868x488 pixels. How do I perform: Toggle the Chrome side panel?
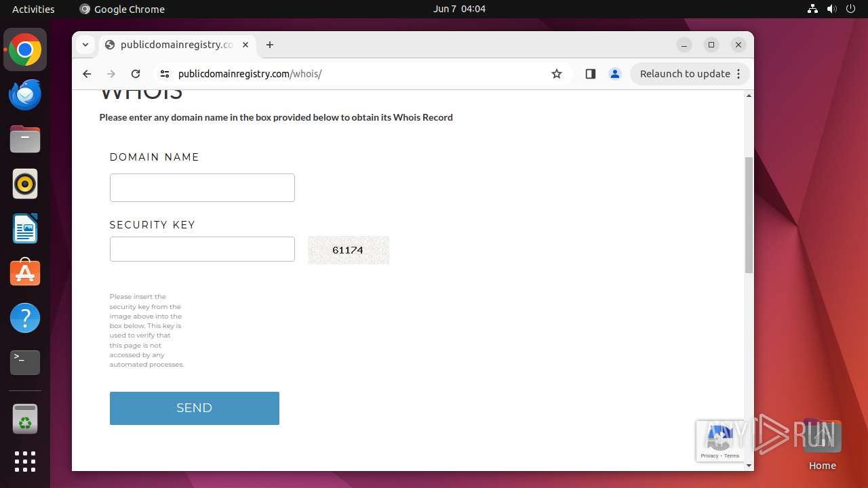[x=590, y=74]
